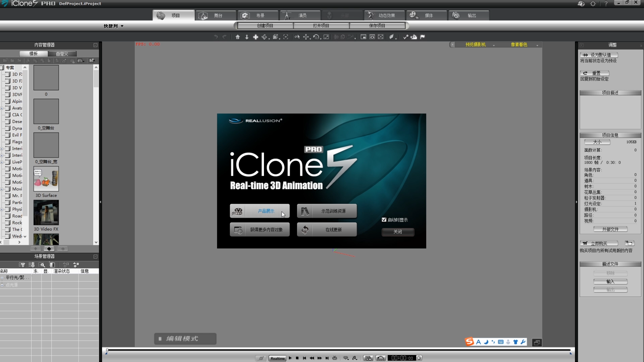Click the restore window icon in viewport
The width and height of the screenshot is (644, 362).
537,343
